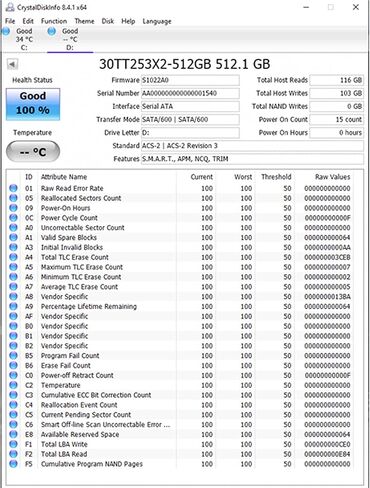Click the Features field

point(252,159)
